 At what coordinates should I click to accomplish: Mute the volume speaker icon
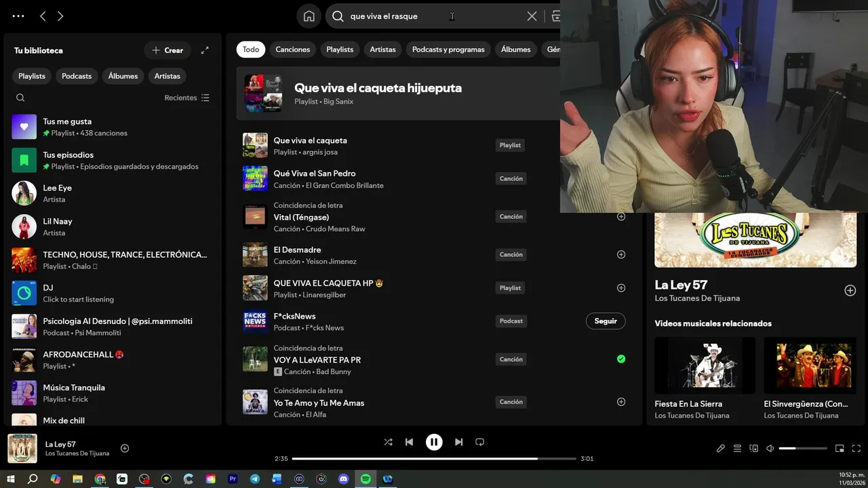[x=770, y=448]
